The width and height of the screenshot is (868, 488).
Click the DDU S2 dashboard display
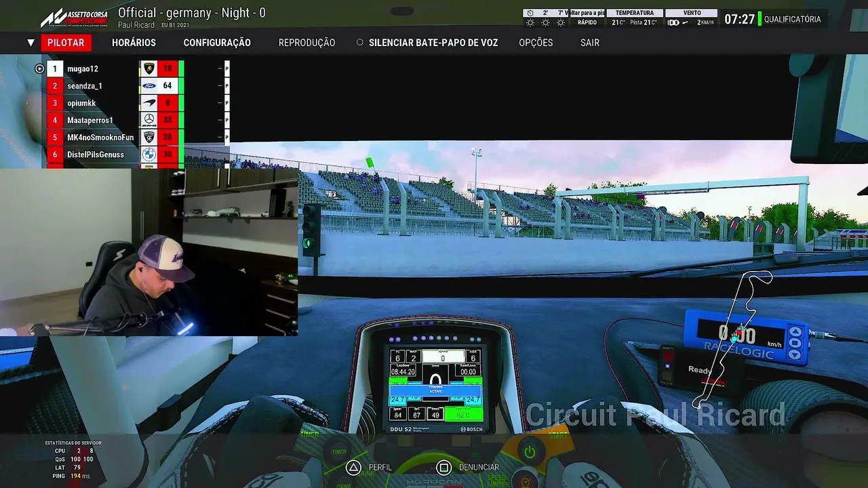coord(436,389)
